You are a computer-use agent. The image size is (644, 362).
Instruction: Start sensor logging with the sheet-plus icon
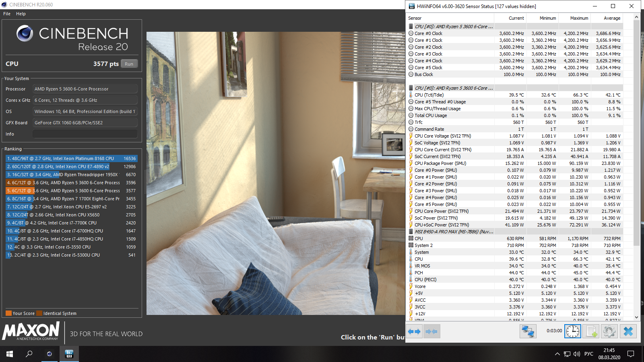pyautogui.click(x=591, y=331)
